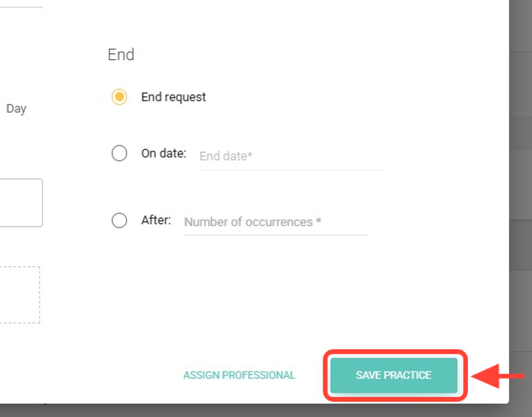Click the dimmed backdrop right of the dialog
This screenshot has width=532, height=417.
click(520, 204)
